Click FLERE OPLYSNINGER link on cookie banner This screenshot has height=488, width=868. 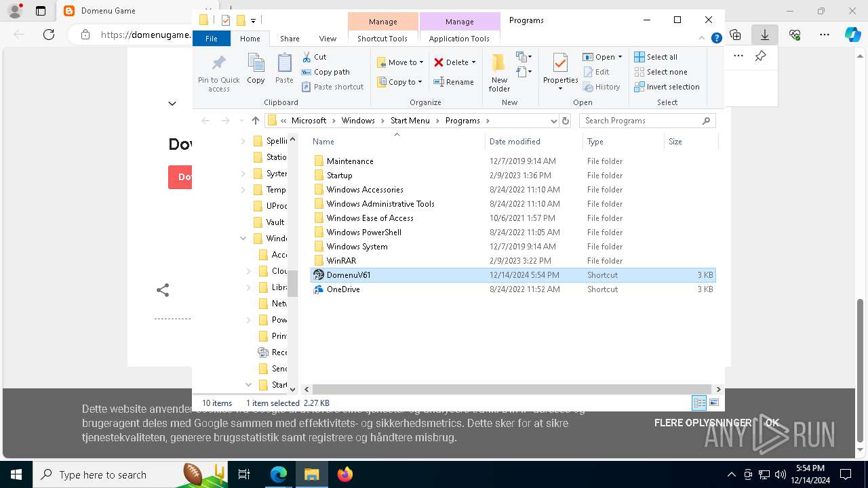point(703,423)
